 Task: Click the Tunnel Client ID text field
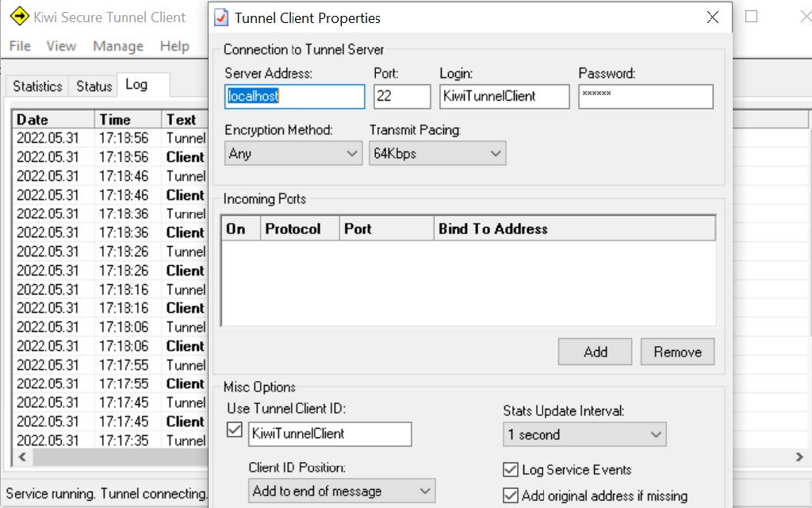point(330,434)
